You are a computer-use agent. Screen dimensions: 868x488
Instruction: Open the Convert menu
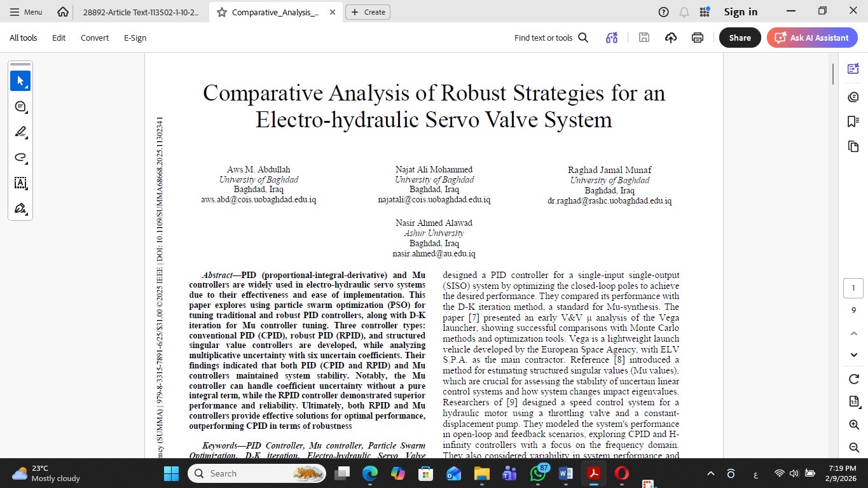coord(94,38)
